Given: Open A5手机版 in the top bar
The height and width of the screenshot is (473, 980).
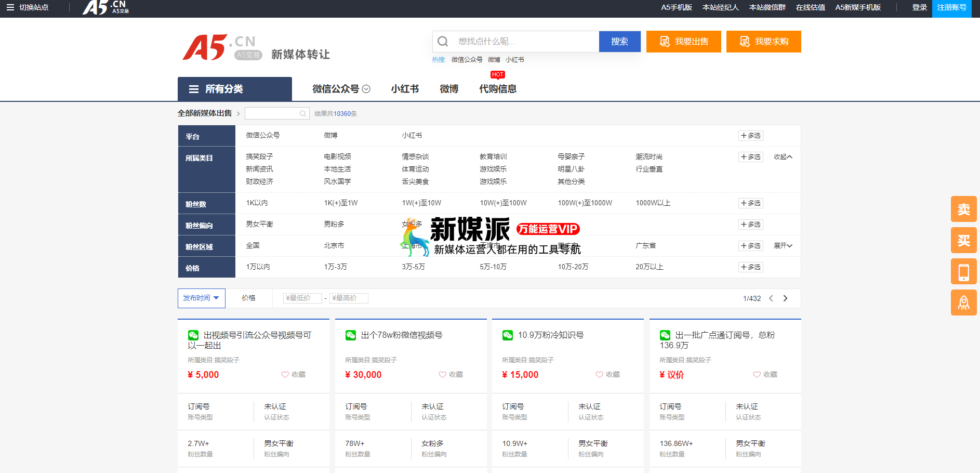Looking at the screenshot, I should click(677, 7).
